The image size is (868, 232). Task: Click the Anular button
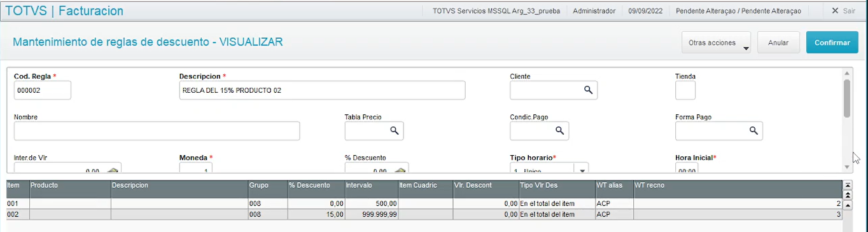pyautogui.click(x=778, y=43)
